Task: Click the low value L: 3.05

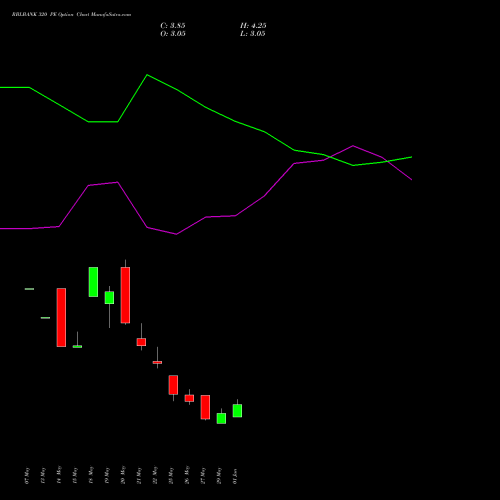Action: pos(253,34)
